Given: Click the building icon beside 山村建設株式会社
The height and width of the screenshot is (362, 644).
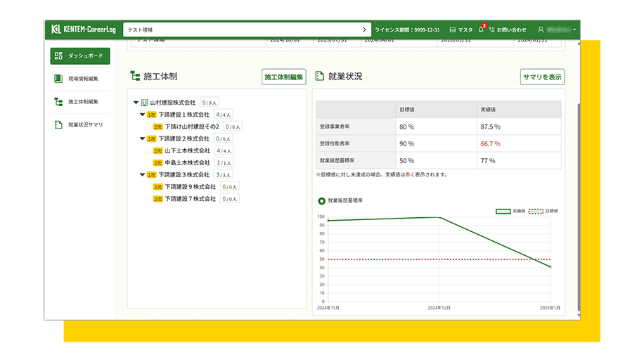Looking at the screenshot, I should [144, 103].
